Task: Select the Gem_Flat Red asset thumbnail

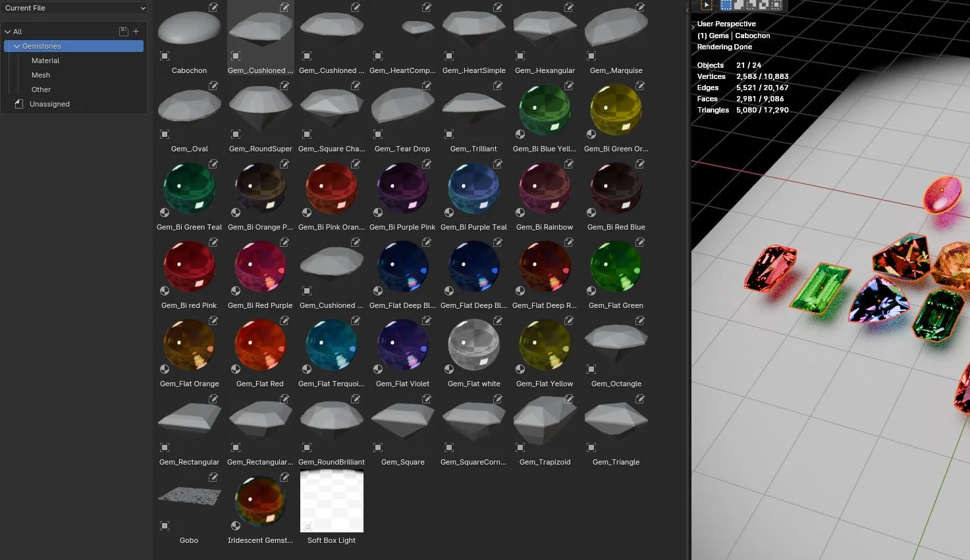Action: pyautogui.click(x=260, y=344)
